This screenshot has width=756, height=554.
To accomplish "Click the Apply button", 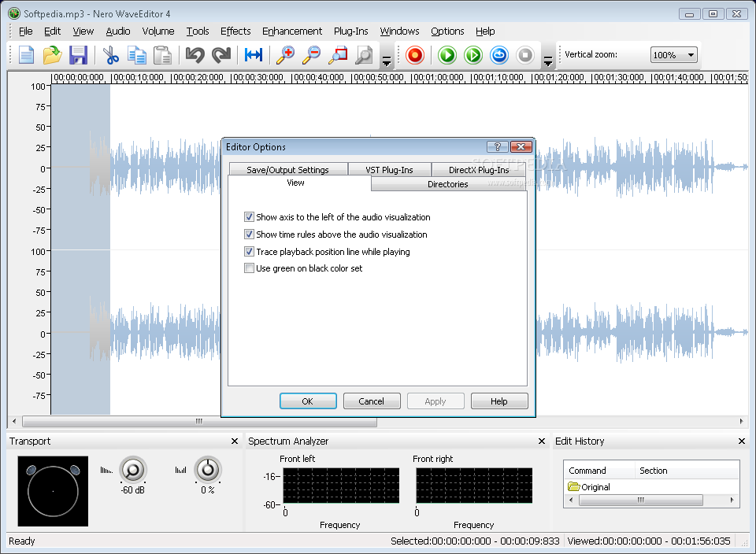I will point(435,401).
